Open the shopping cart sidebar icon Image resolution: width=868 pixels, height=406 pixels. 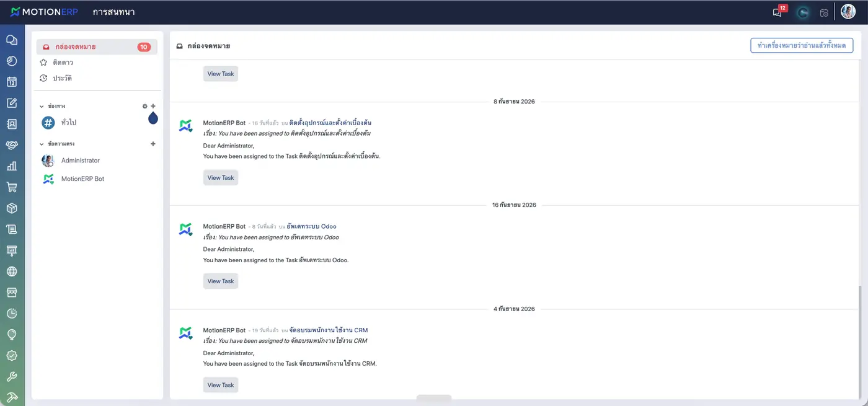[x=12, y=187]
